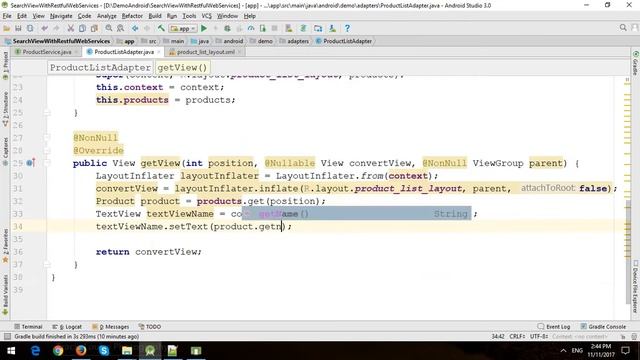Switch to ProductService.java tab
Screen dimensions: 640x360
[46, 52]
